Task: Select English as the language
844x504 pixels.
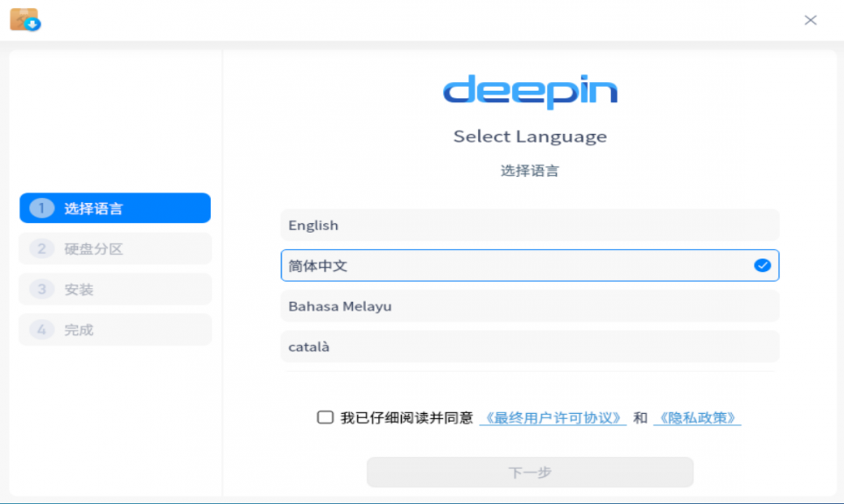Action: (x=529, y=225)
